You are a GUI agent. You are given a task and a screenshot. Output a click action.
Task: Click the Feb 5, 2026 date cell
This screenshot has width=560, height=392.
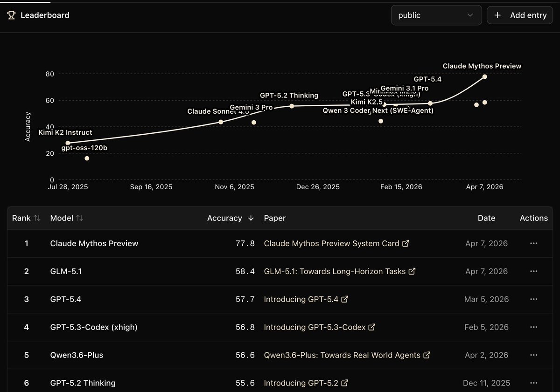click(486, 327)
